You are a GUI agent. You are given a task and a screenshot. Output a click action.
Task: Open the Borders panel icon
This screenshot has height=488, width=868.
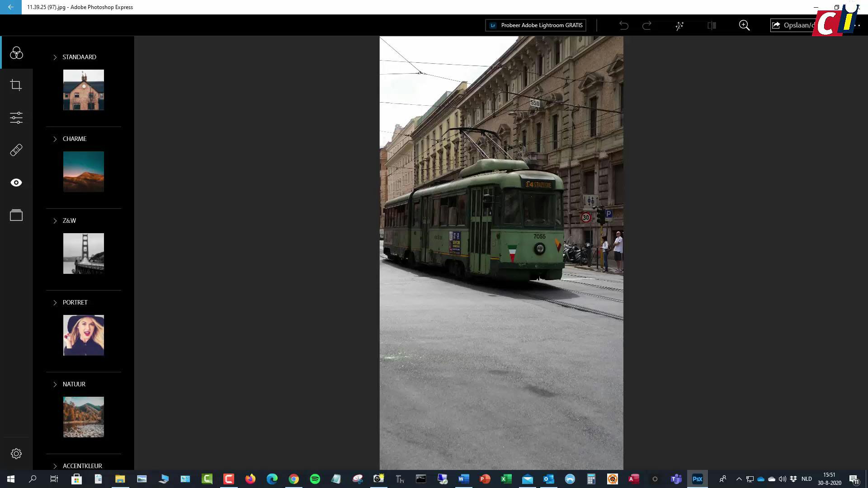[x=16, y=215]
